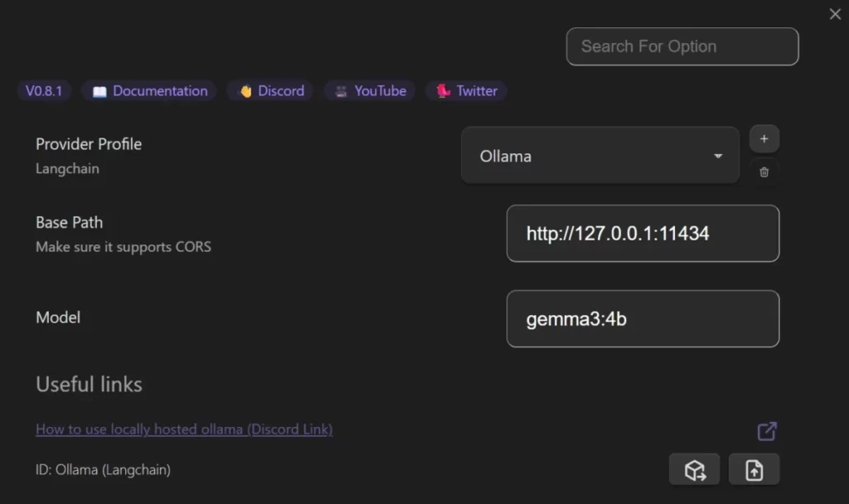Click the hand emoji in Discord badge
This screenshot has height=504, width=849.
coord(245,91)
